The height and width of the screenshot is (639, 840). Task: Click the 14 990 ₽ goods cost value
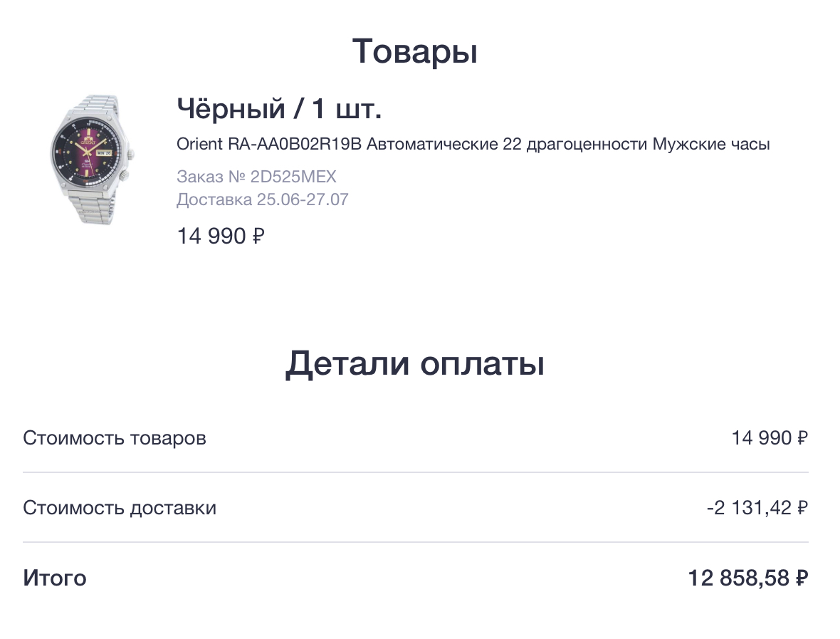(x=770, y=437)
